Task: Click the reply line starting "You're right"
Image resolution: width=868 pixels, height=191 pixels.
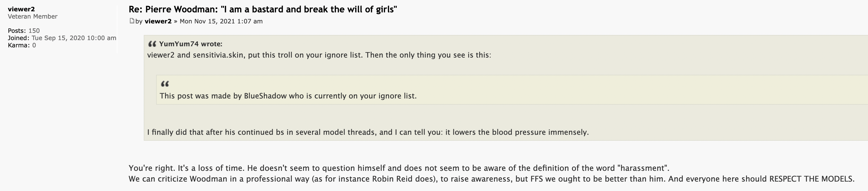Action: 399,168
